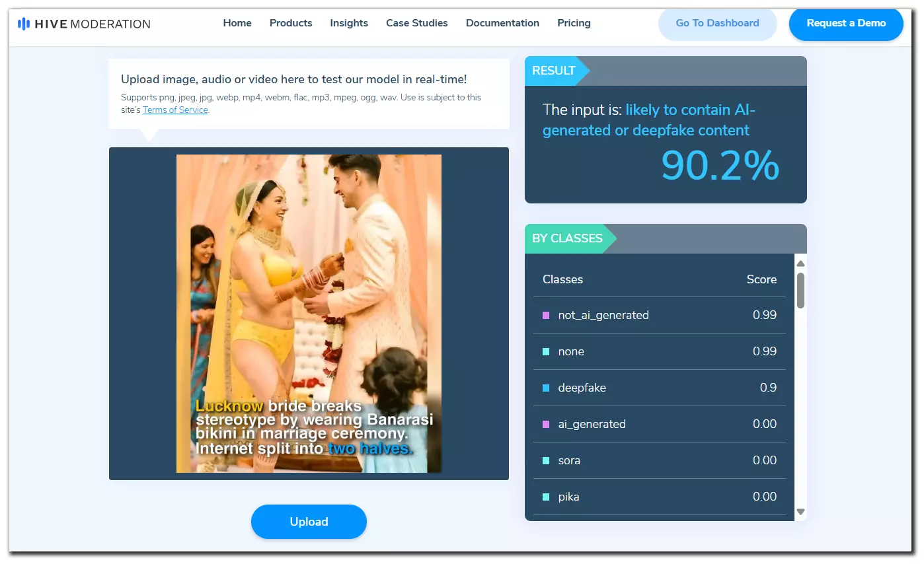Click the Request a Demo button
The image size is (924, 564).
pos(846,23)
